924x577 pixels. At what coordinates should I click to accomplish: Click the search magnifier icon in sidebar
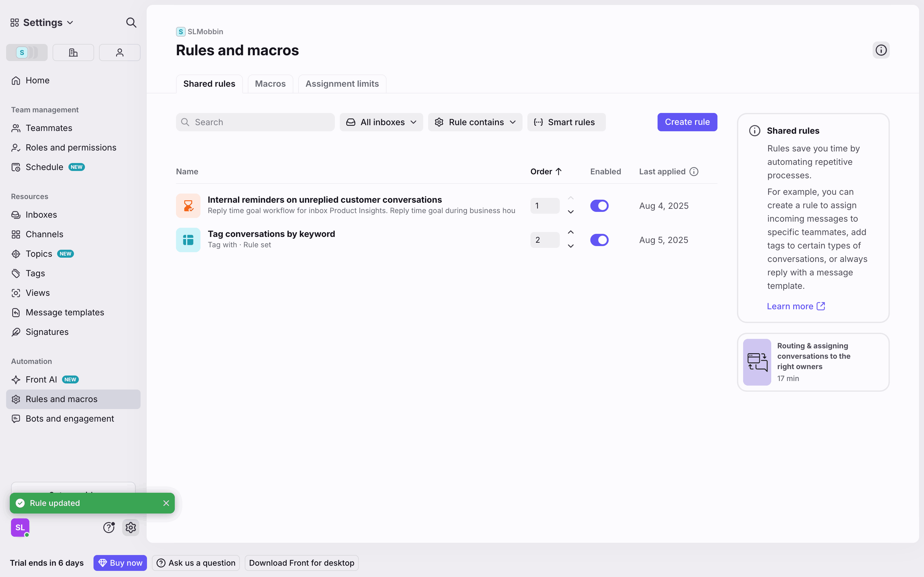tap(131, 23)
